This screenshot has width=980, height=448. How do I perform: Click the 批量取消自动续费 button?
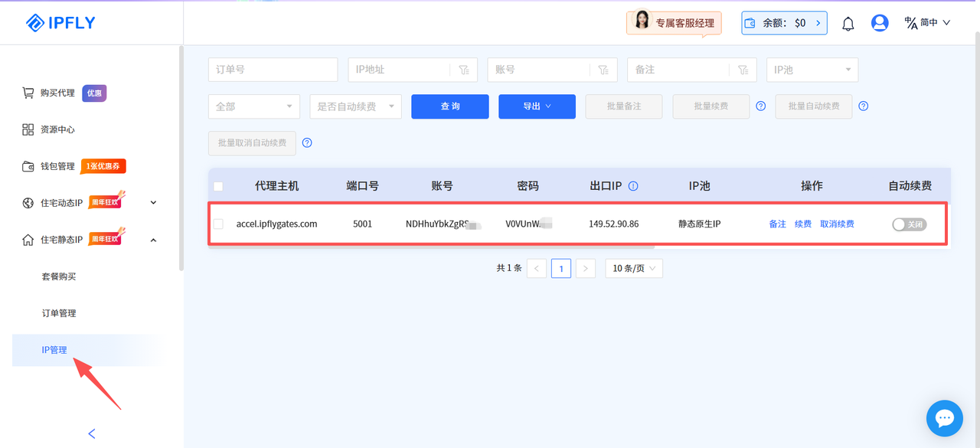(x=252, y=143)
